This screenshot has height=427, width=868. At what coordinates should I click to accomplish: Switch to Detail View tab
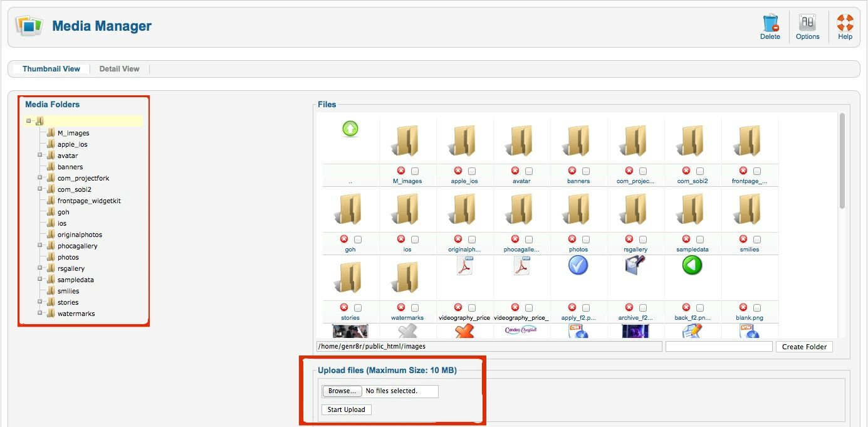(119, 69)
